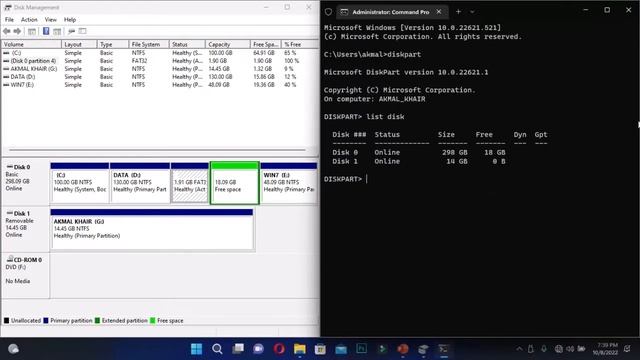Image resolution: width=640 pixels, height=360 pixels.
Task: Select the AKMAL KHAIR (G:) volume row
Action: (160, 69)
